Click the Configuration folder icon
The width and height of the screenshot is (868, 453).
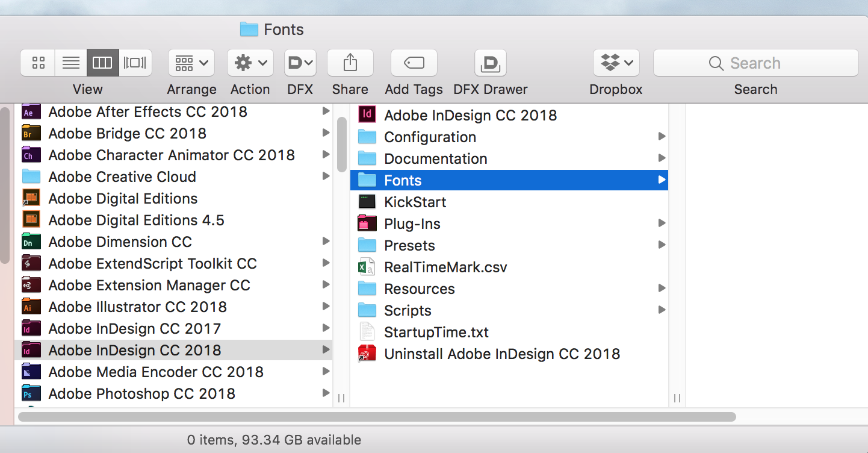(x=367, y=137)
